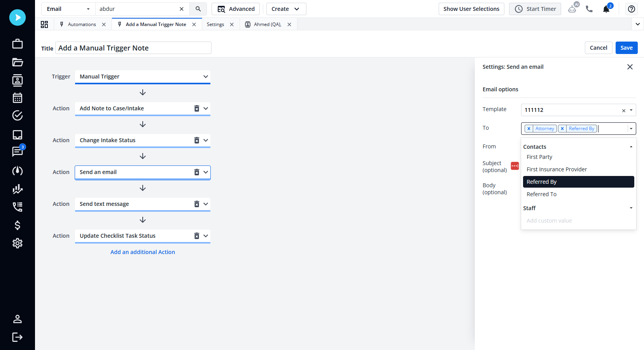
Task: Open the AI assistant bot
Action: (x=572, y=9)
